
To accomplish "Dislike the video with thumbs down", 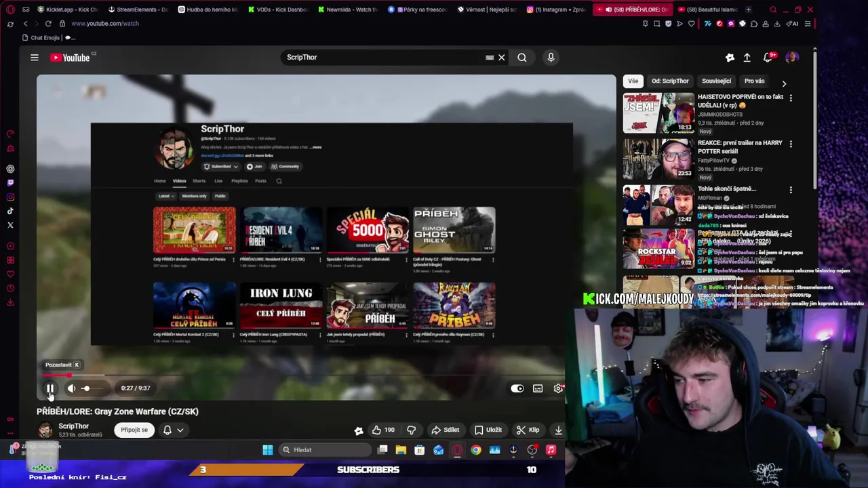I will click(x=411, y=430).
